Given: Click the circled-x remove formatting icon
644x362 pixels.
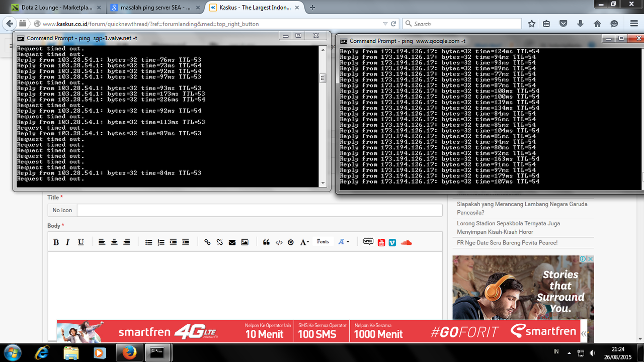Looking at the screenshot, I should pyautogui.click(x=291, y=242).
